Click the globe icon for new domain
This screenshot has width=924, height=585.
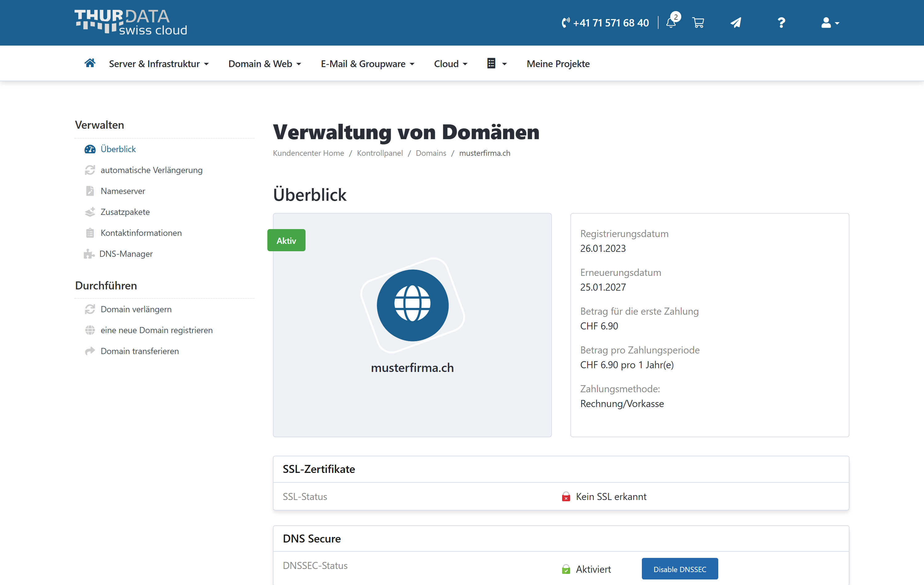pos(90,330)
